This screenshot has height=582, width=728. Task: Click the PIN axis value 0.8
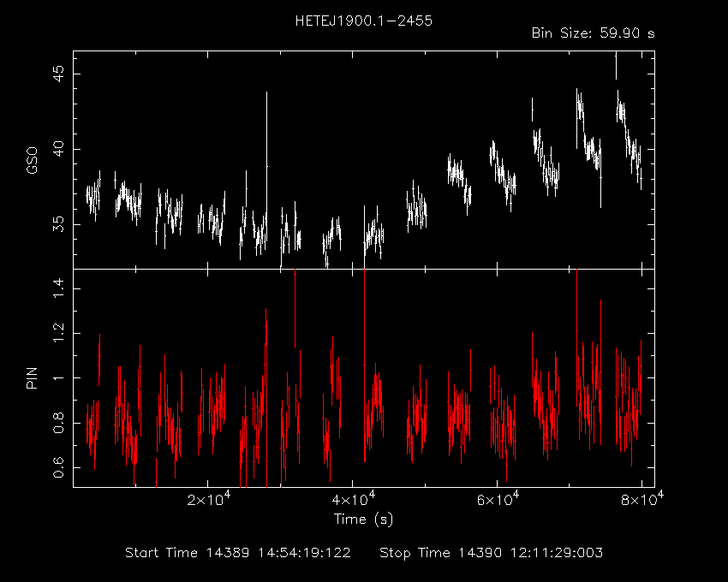(x=59, y=423)
